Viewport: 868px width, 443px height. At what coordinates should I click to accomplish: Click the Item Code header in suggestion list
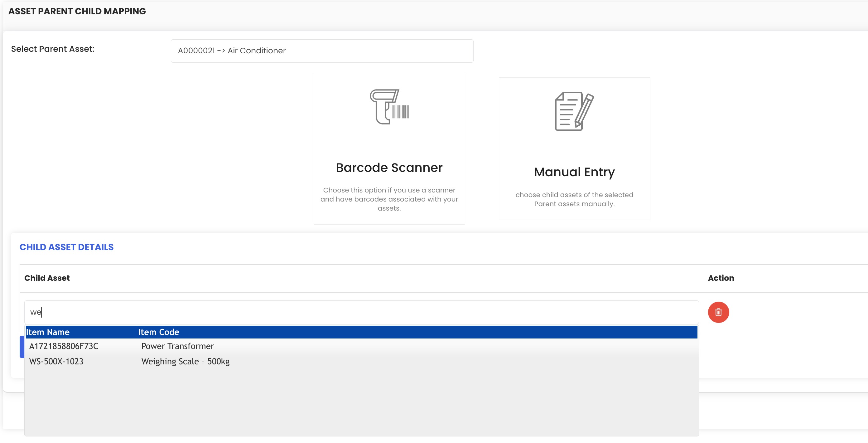tap(158, 332)
